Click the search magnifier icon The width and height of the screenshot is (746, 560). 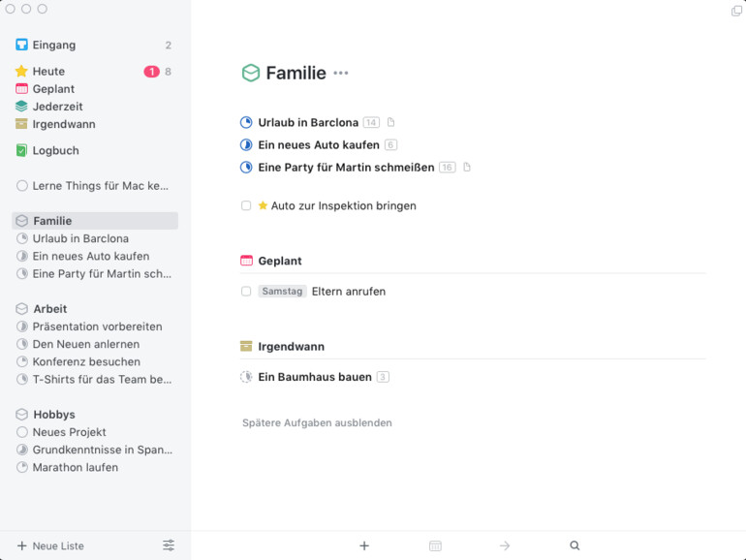575,545
